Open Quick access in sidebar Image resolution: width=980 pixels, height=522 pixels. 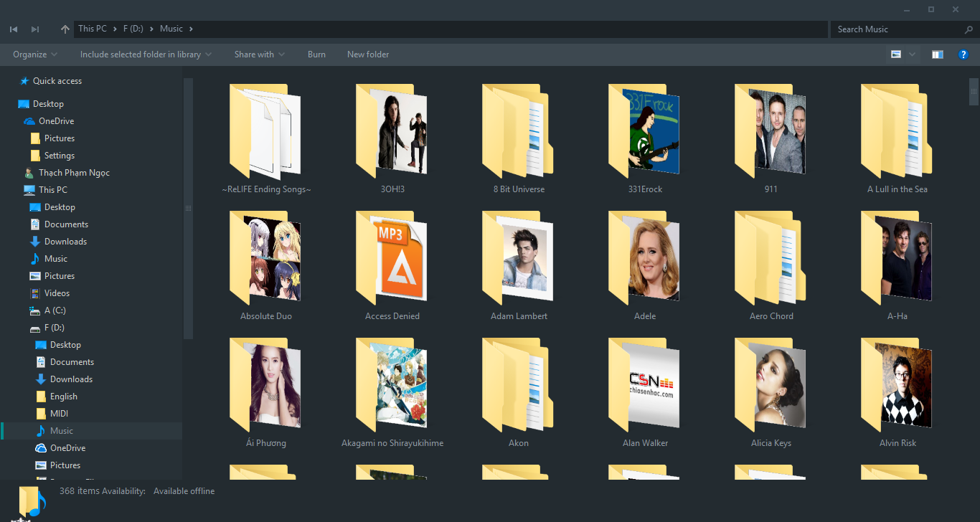[x=57, y=81]
